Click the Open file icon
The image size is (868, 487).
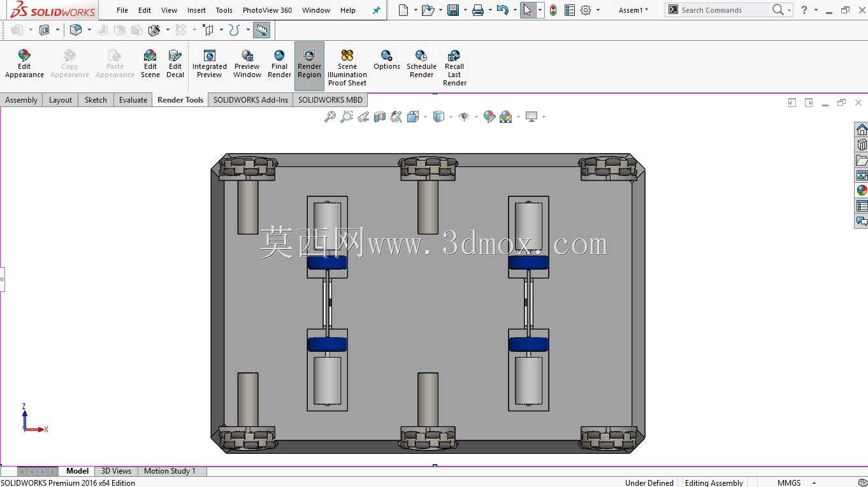[428, 10]
